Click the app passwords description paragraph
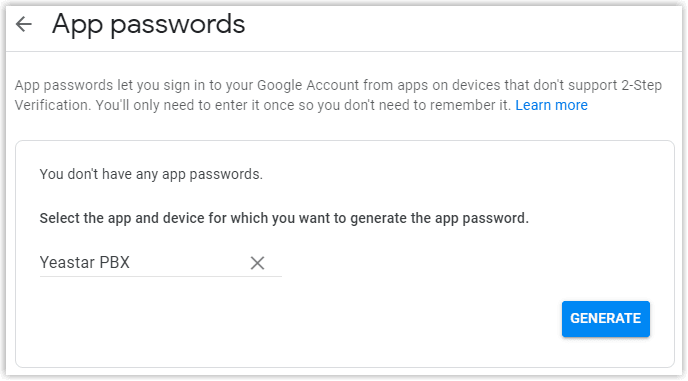Viewport: 688px width, 381px height. pos(338,95)
